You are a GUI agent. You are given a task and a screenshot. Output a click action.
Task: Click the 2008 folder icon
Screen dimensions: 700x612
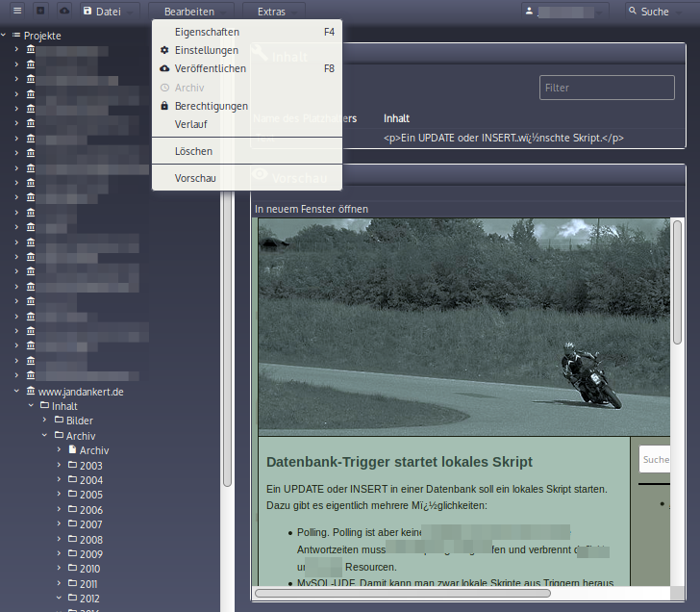(x=72, y=539)
